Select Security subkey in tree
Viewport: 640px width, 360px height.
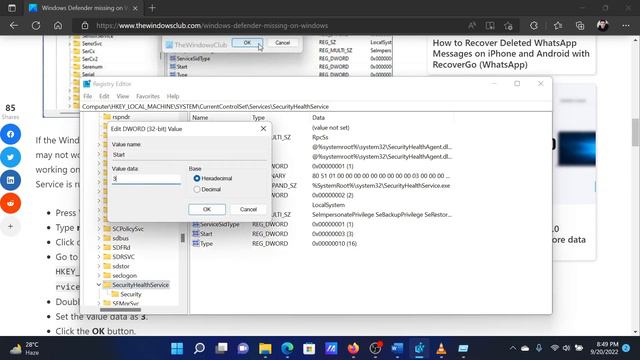tap(131, 294)
